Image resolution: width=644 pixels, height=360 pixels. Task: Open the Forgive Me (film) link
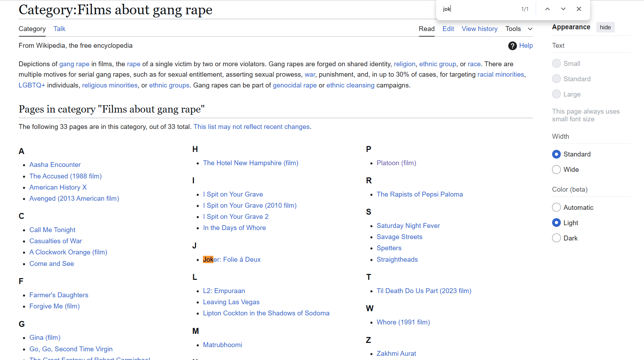[54, 306]
